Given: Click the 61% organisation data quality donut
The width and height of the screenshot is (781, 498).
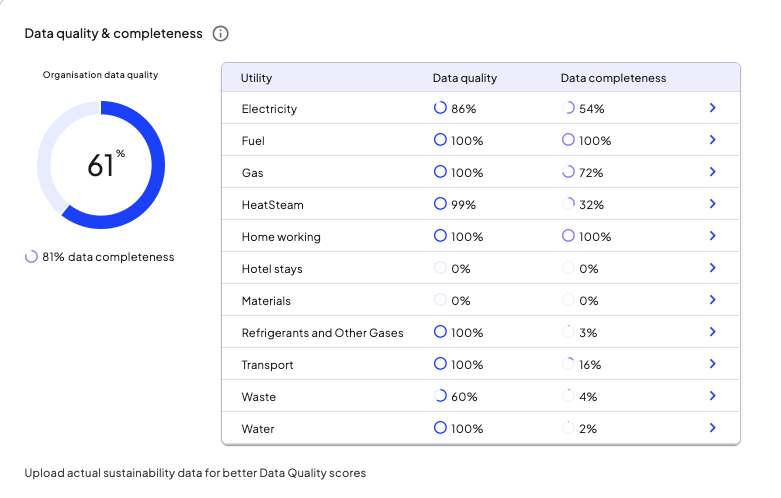Looking at the screenshot, I should coord(101,165).
